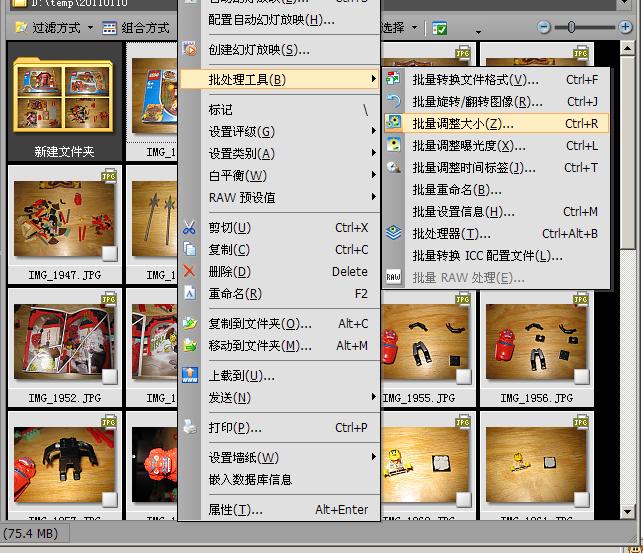The height and width of the screenshot is (553, 643).
Task: Click the thumbnail size zoom slider handle
Action: pos(571,27)
